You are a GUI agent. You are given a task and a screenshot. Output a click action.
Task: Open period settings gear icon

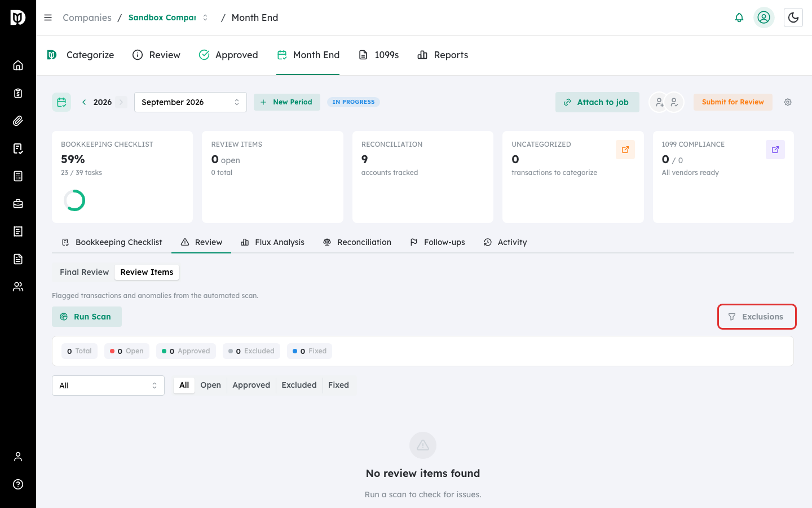[788, 102]
